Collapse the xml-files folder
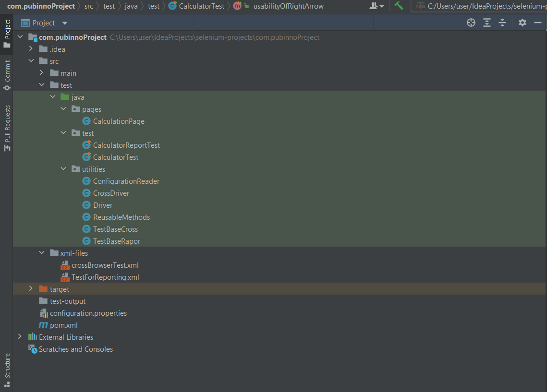The image size is (547, 392). (x=42, y=253)
